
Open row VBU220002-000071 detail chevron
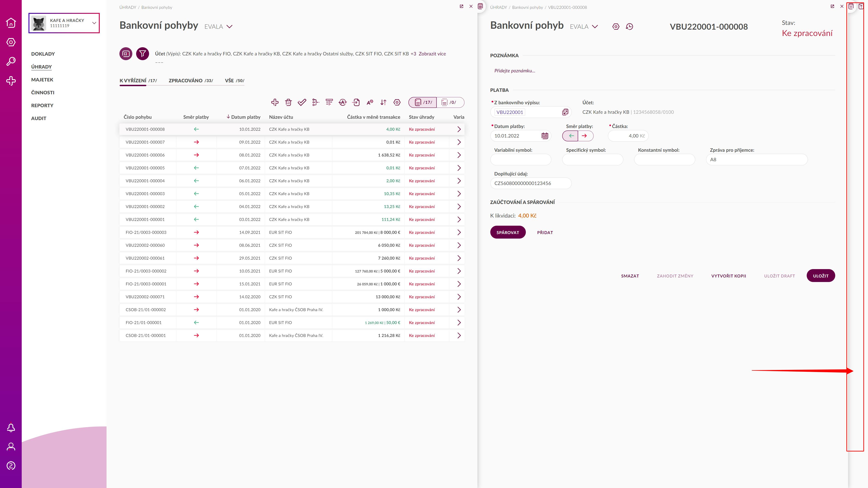(x=459, y=297)
